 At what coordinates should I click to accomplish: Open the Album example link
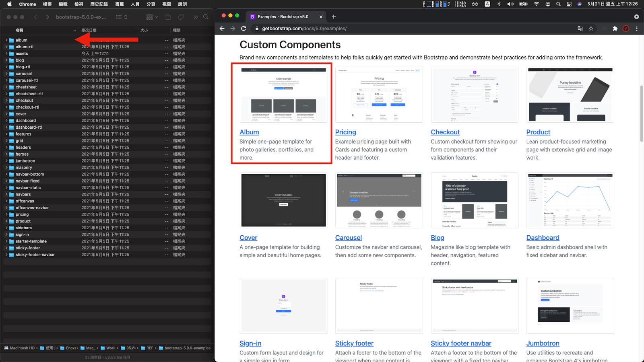pos(249,132)
